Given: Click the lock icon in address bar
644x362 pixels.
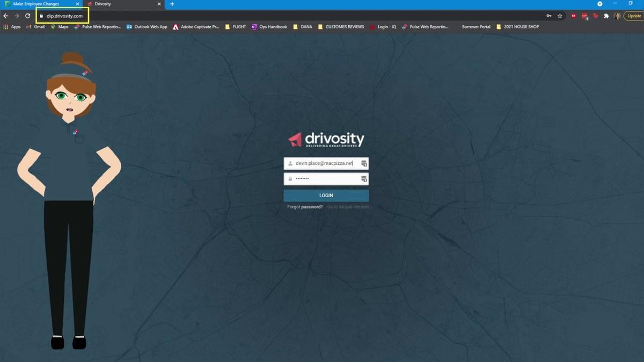Looking at the screenshot, I should point(41,16).
